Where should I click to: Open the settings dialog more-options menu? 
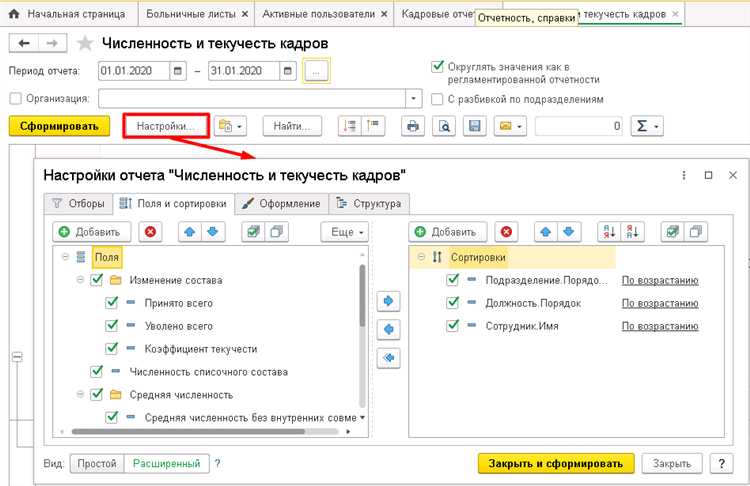coord(684,176)
